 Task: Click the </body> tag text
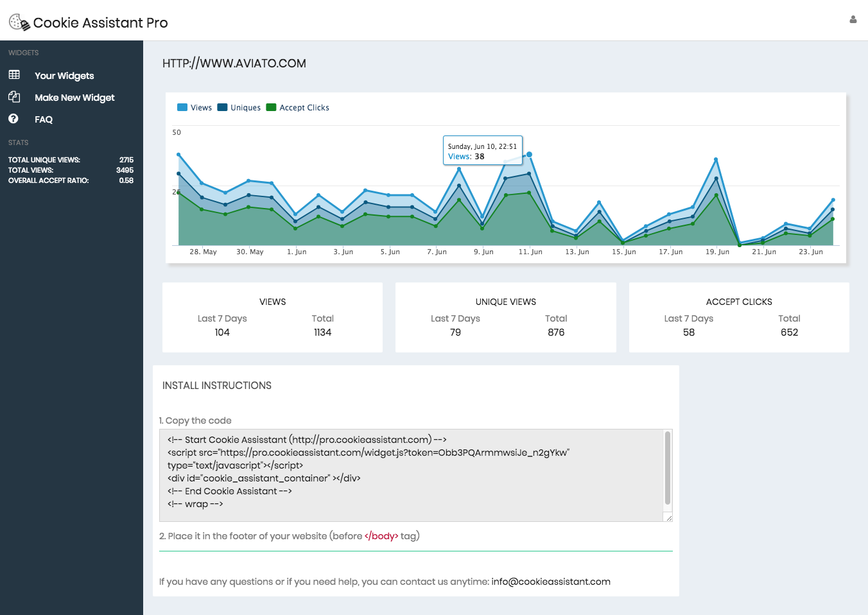click(381, 536)
